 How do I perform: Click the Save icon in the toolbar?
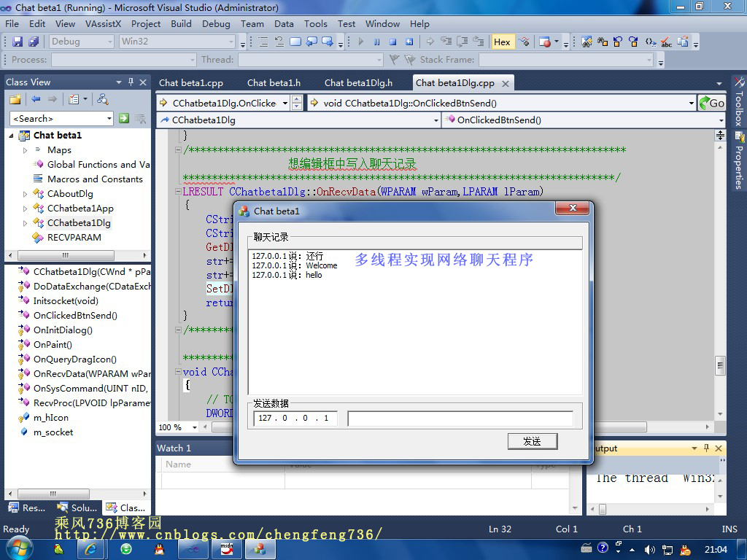pyautogui.click(x=18, y=42)
